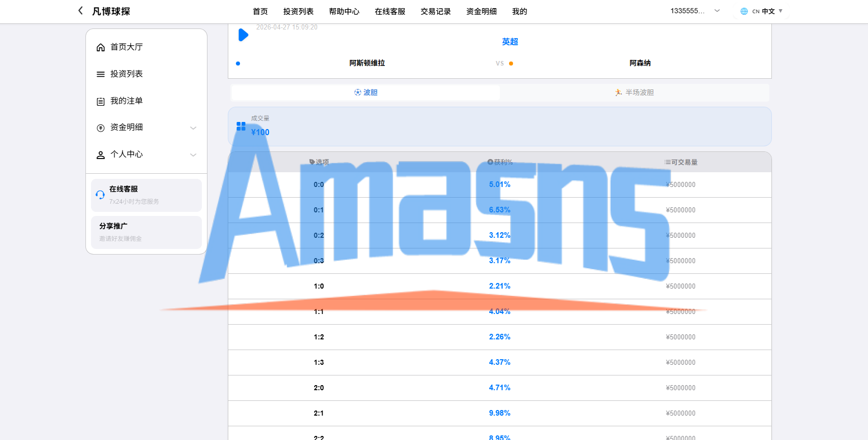The width and height of the screenshot is (868, 440).
Task: Click the yen coin icon beside 资金明细
Action: tap(101, 128)
